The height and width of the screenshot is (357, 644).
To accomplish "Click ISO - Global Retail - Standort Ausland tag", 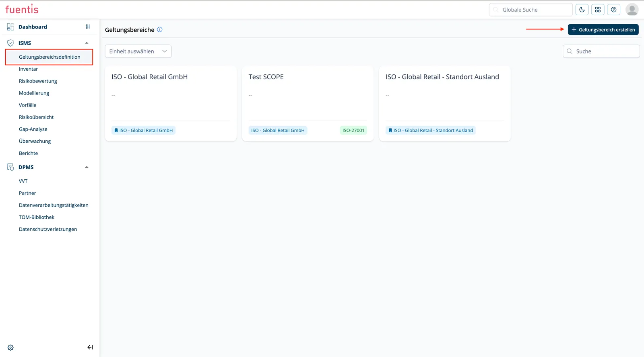I will click(431, 130).
